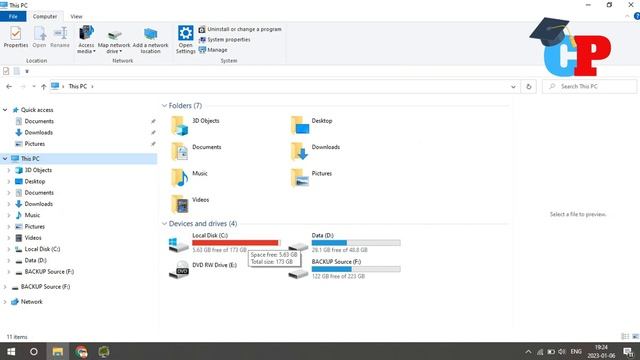Open Access media dropdown in ribbon
This screenshot has width=640, height=360.
(x=86, y=40)
